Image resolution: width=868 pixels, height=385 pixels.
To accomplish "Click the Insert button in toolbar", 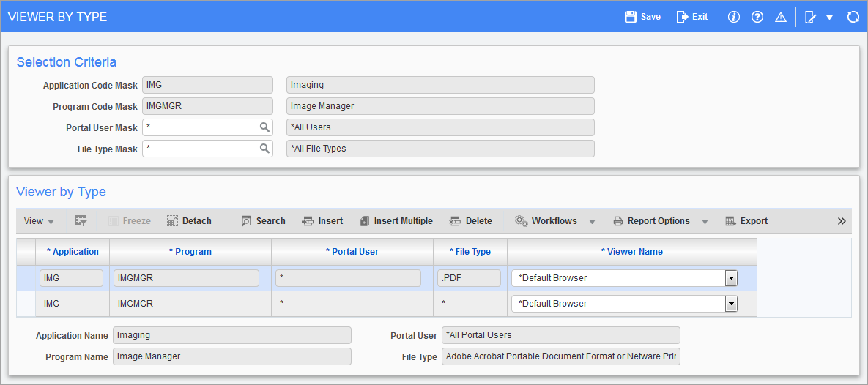I will pos(323,221).
